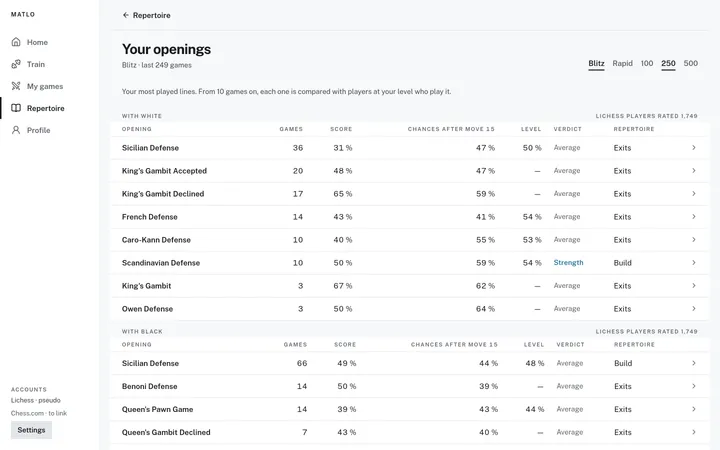
Task: Open the Queen's Pawn Game row
Action: point(409,409)
